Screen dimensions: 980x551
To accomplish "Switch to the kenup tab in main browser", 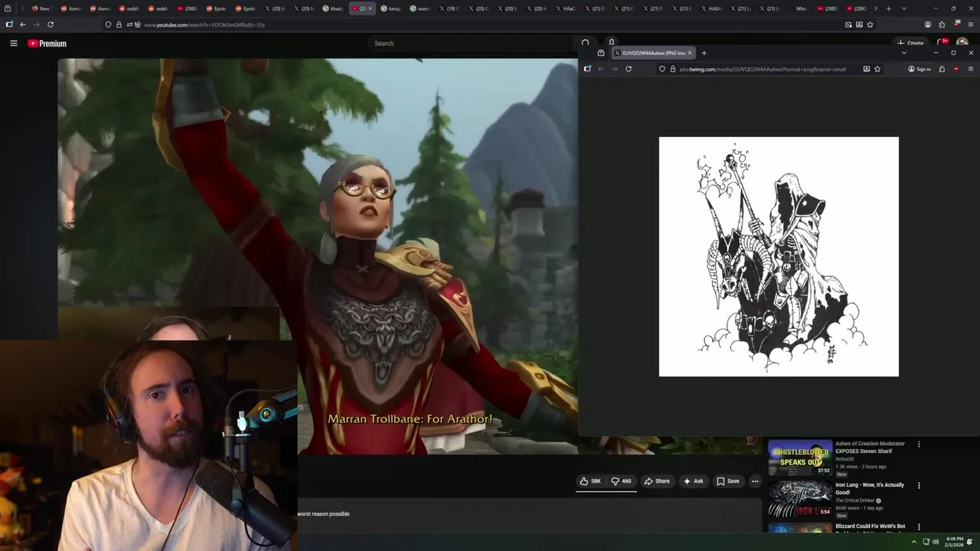I will [391, 8].
